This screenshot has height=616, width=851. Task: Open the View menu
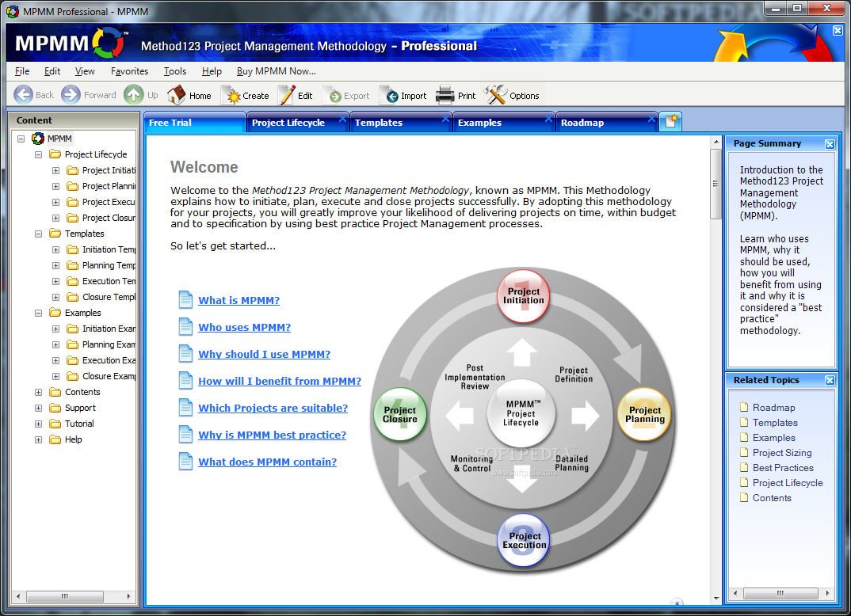pyautogui.click(x=85, y=71)
